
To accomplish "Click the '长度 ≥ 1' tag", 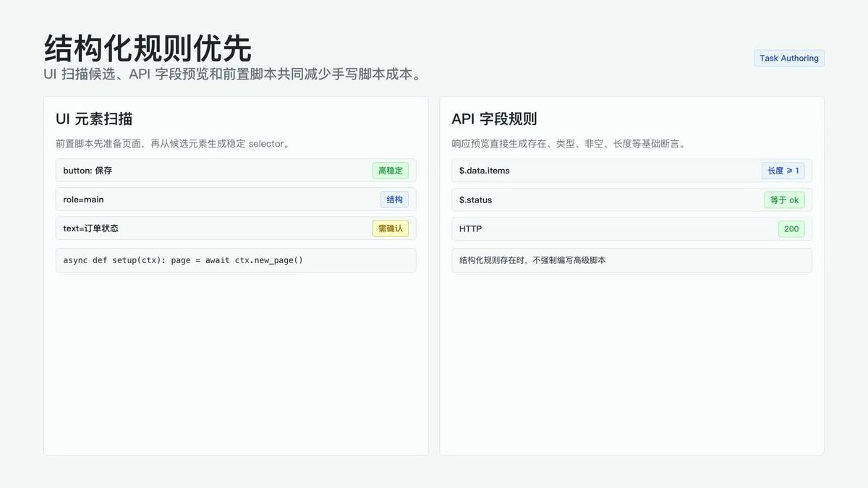I will click(x=783, y=171).
